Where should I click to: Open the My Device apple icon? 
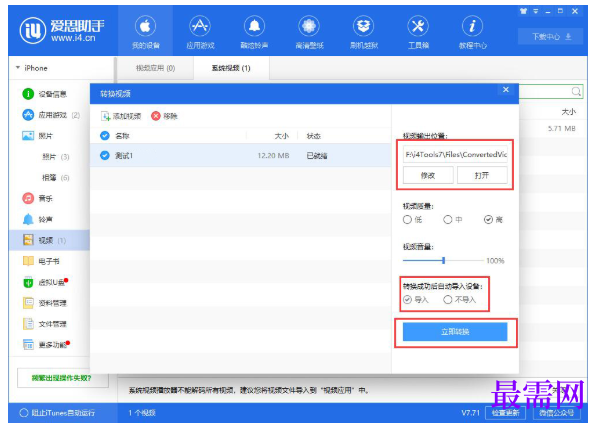click(x=145, y=27)
